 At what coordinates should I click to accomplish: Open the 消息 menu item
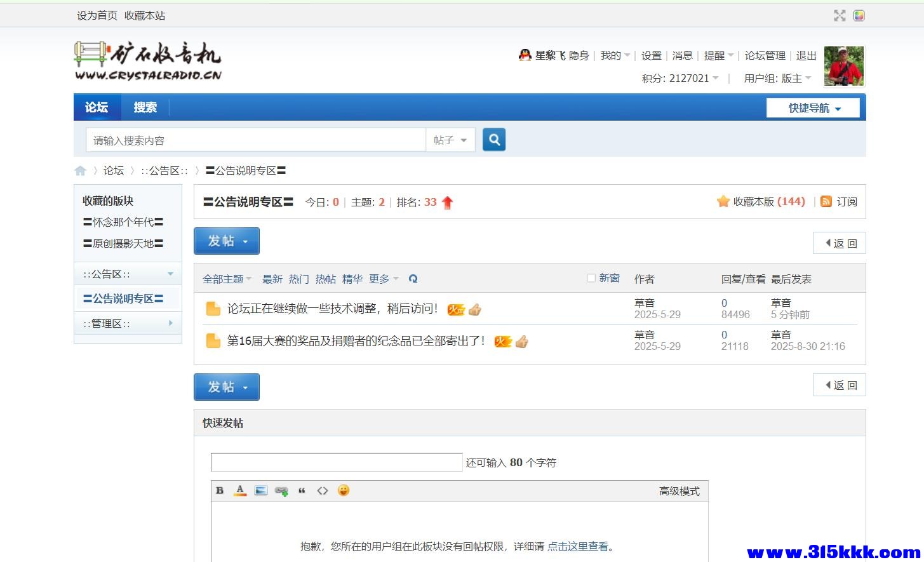click(x=683, y=55)
